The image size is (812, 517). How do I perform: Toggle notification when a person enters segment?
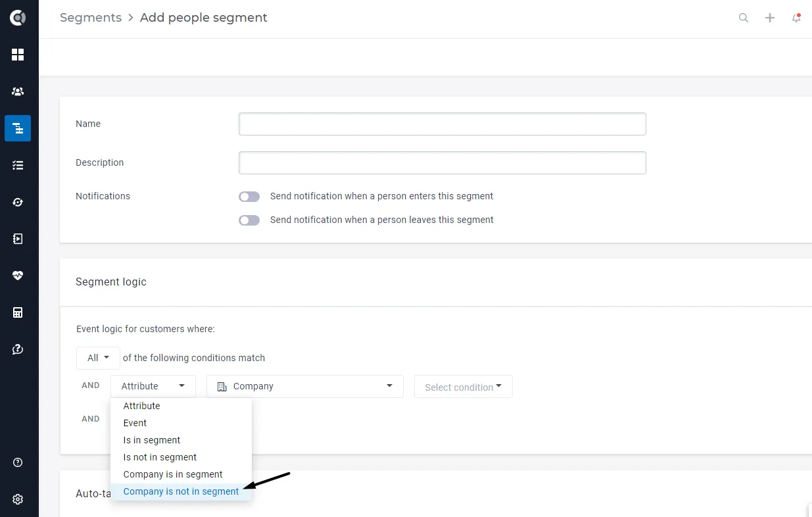(x=249, y=197)
